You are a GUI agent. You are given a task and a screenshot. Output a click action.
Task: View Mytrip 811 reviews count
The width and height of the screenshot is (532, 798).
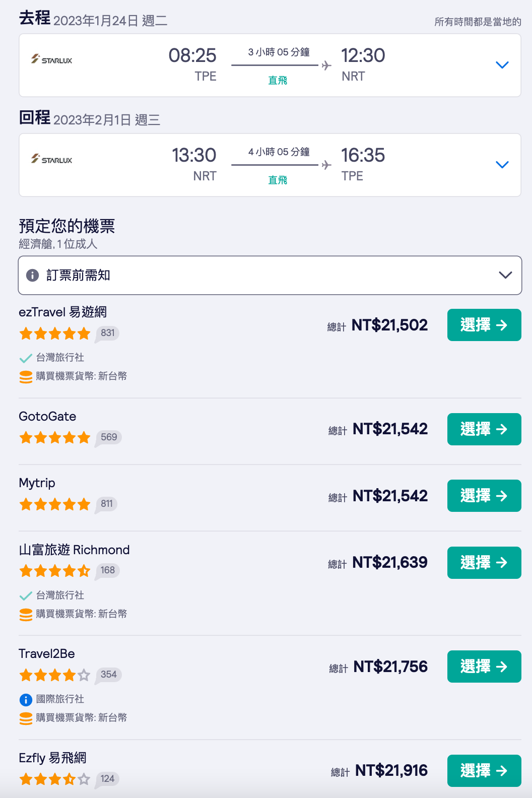click(x=107, y=504)
